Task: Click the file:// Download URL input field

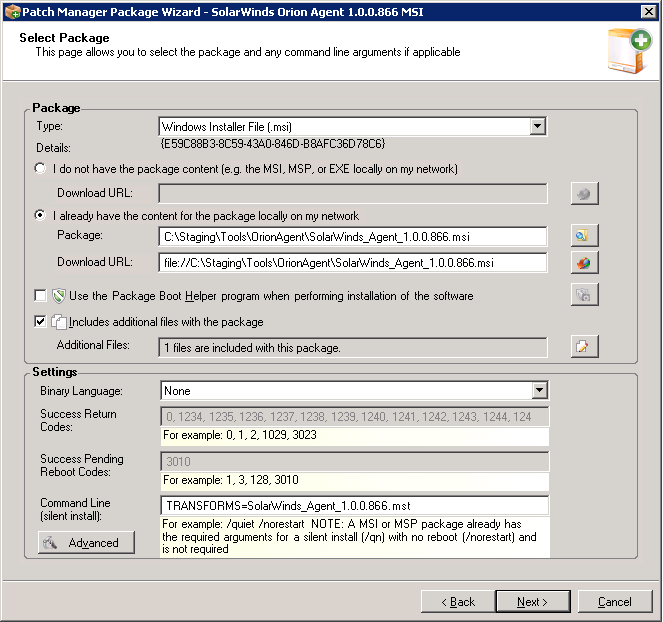Action: [353, 263]
